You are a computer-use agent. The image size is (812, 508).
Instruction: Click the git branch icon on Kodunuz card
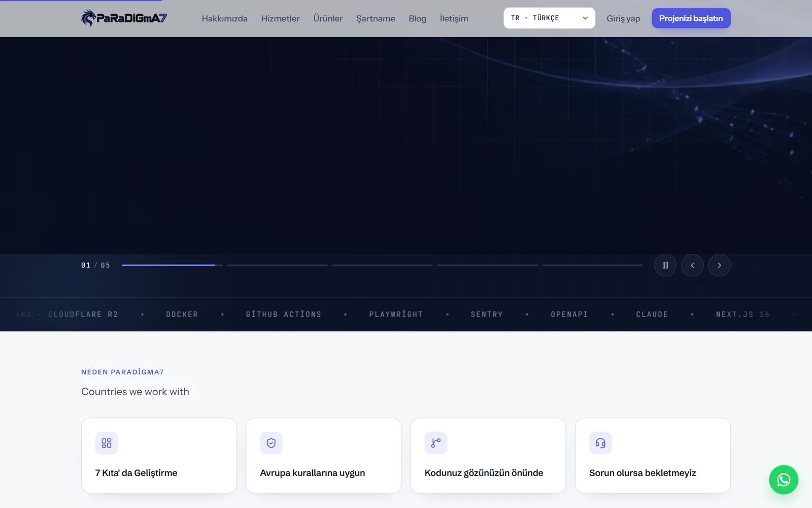click(x=436, y=443)
